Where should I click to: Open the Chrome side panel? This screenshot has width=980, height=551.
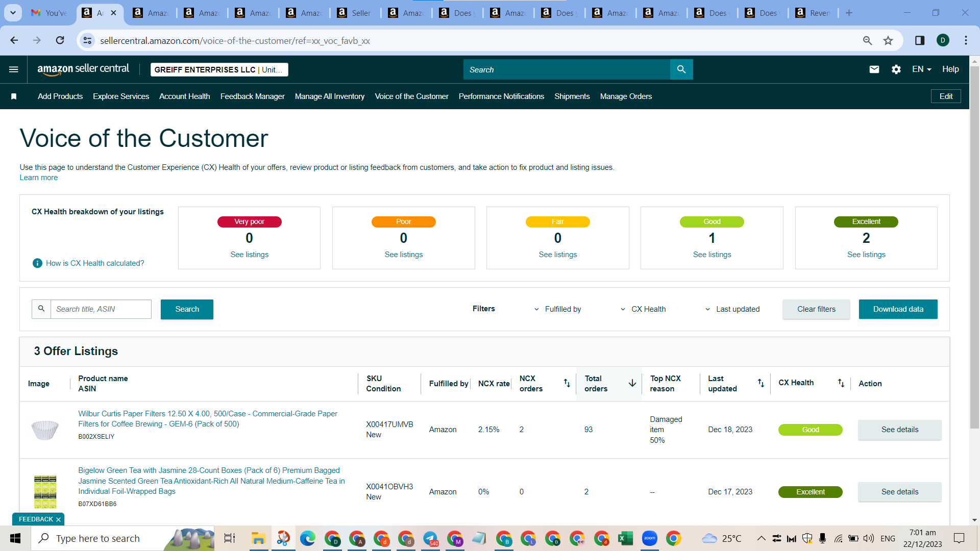click(x=920, y=40)
